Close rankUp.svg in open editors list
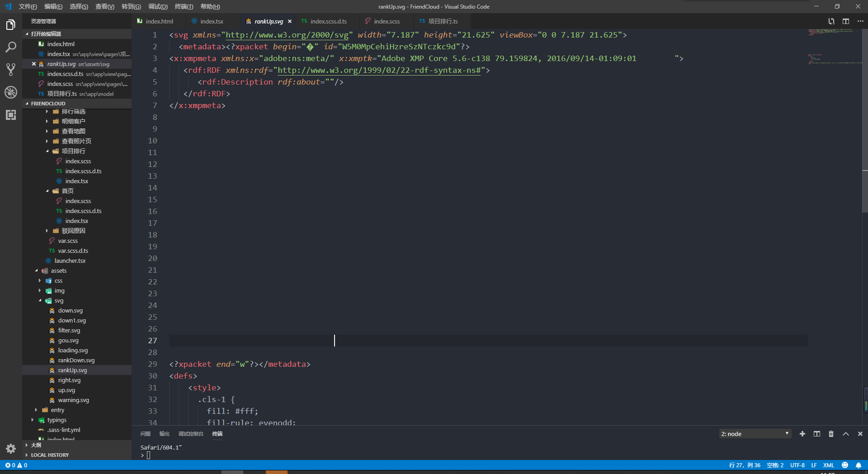This screenshot has width=868, height=474. pyautogui.click(x=34, y=64)
